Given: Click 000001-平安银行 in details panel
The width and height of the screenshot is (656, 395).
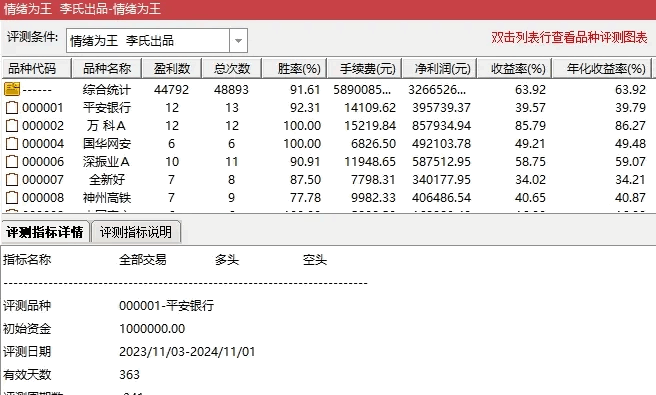Looking at the screenshot, I should tap(167, 305).
